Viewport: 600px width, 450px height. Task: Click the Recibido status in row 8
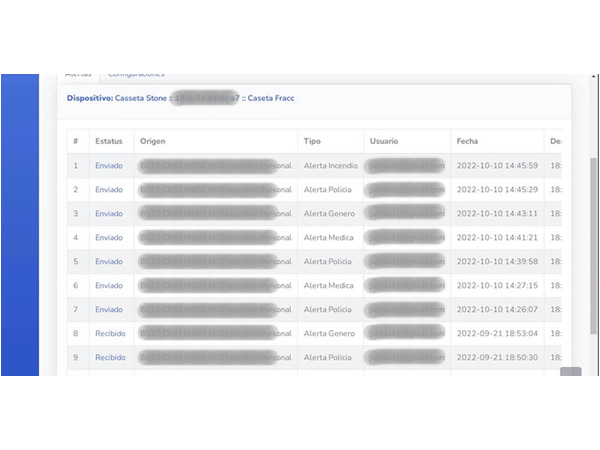pos(110,333)
